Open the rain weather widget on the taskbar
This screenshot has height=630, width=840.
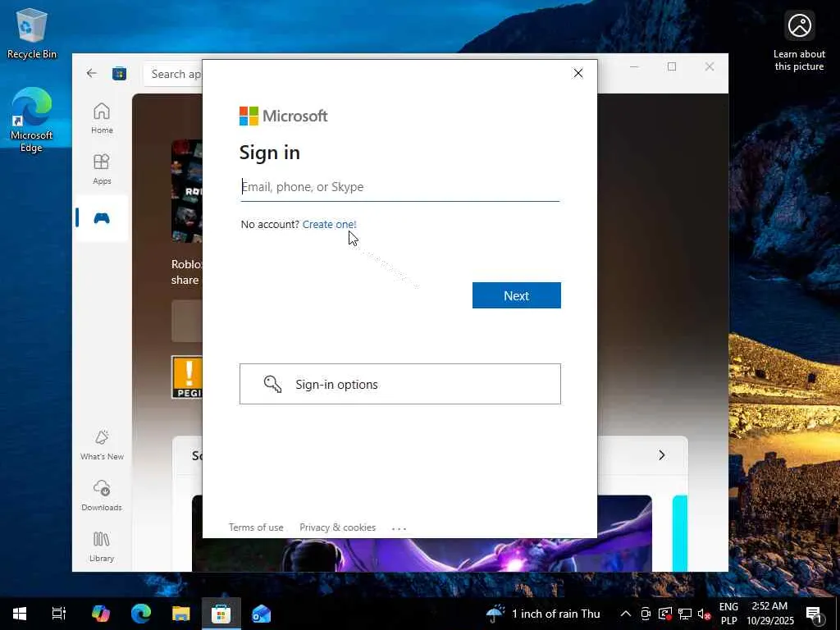544,614
